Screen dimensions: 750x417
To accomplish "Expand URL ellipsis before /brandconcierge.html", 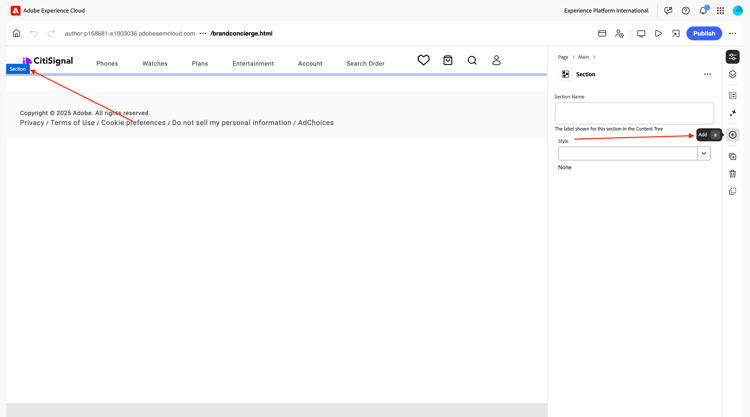I will (x=203, y=33).
